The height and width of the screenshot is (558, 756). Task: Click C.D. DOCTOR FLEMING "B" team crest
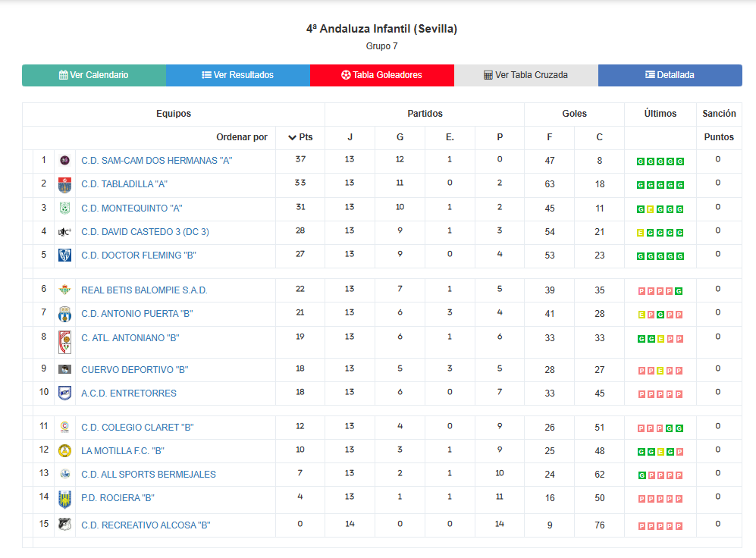tap(64, 255)
